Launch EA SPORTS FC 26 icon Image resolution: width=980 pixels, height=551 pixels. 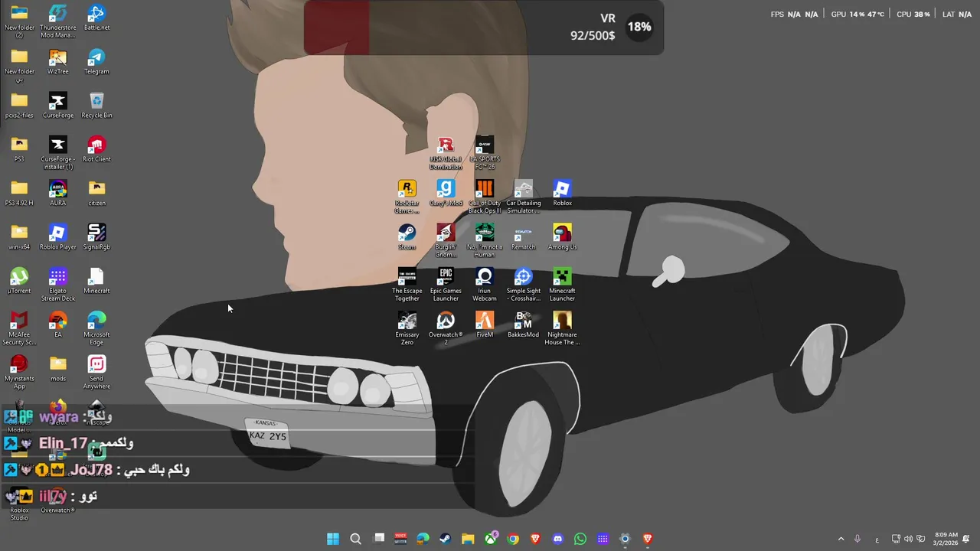pyautogui.click(x=485, y=153)
